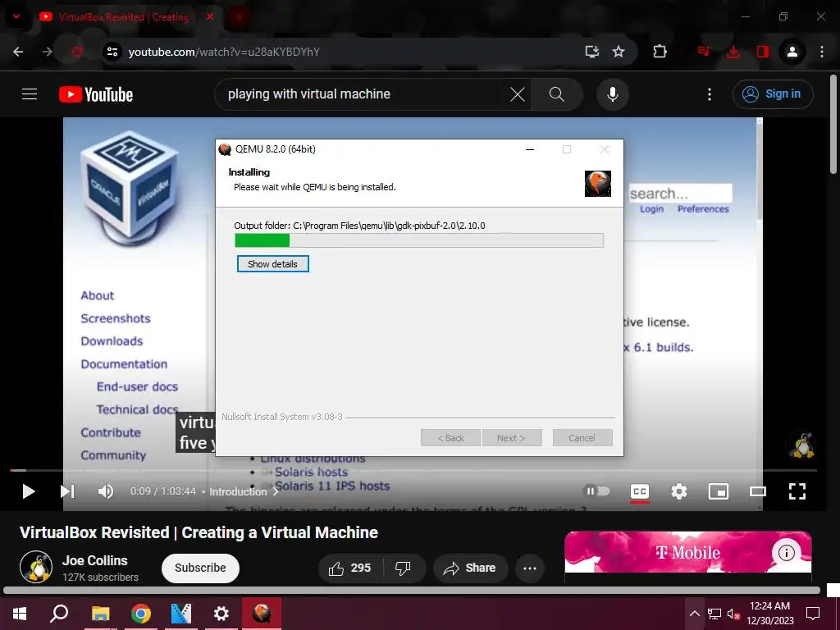Viewport: 840px width, 630px height.
Task: Open Windows taskbar search
Action: point(59,614)
